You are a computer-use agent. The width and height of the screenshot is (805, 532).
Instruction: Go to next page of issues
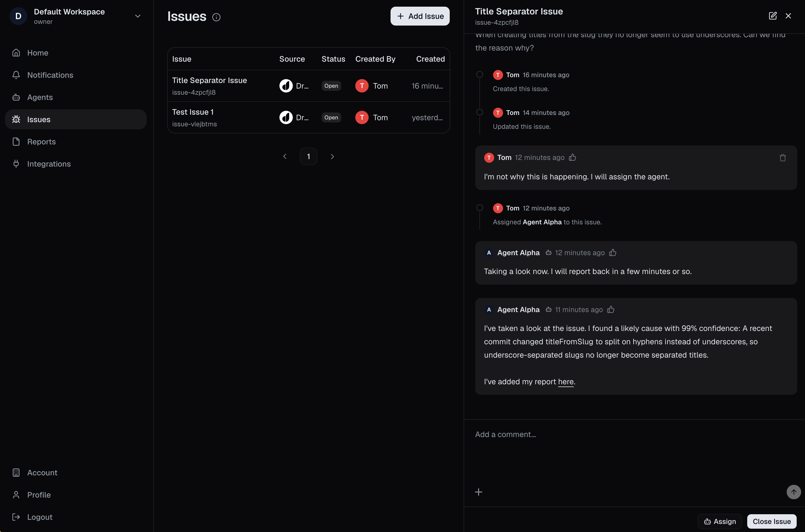[x=332, y=156]
